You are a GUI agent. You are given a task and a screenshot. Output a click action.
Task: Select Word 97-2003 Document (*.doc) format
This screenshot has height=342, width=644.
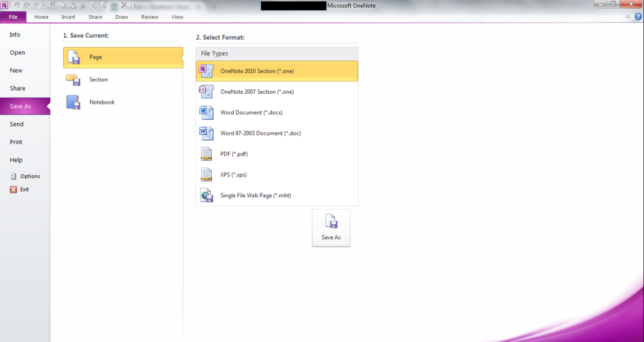point(277,134)
